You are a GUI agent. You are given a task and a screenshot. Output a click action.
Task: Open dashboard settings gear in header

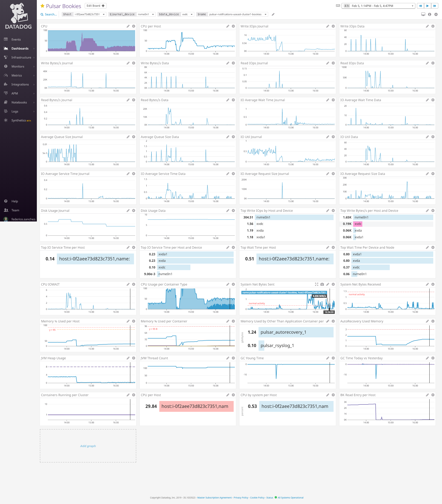(x=436, y=14)
